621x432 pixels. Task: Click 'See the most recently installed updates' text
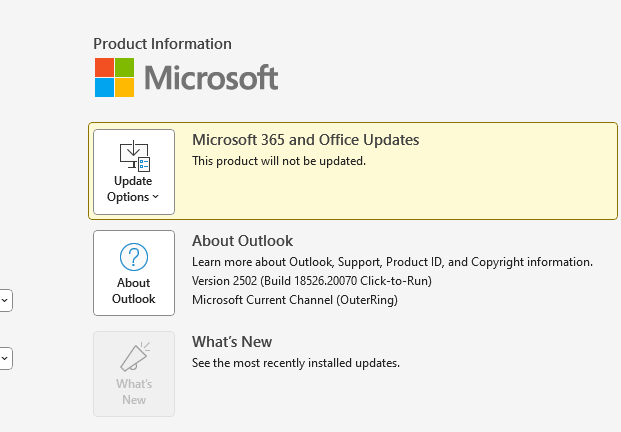coord(296,363)
